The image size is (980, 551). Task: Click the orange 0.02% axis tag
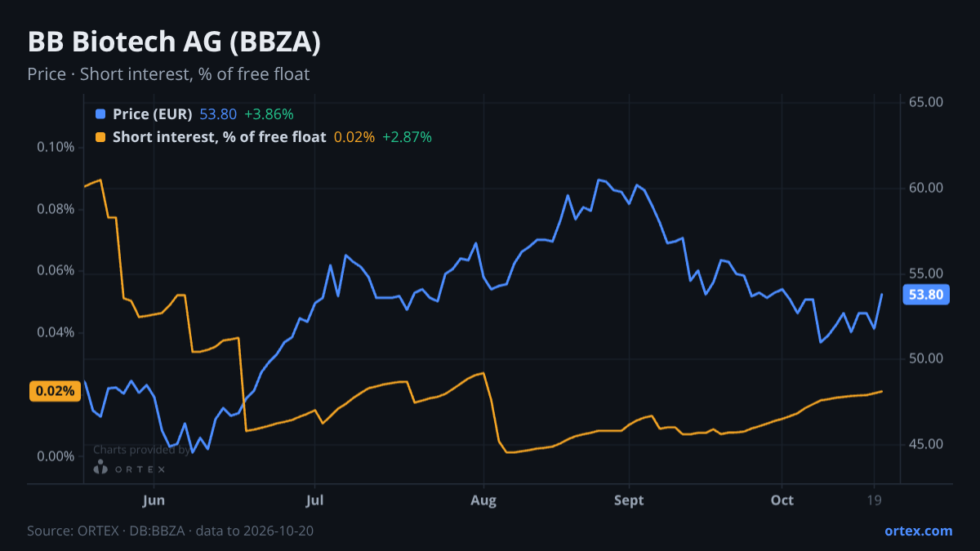(x=56, y=391)
